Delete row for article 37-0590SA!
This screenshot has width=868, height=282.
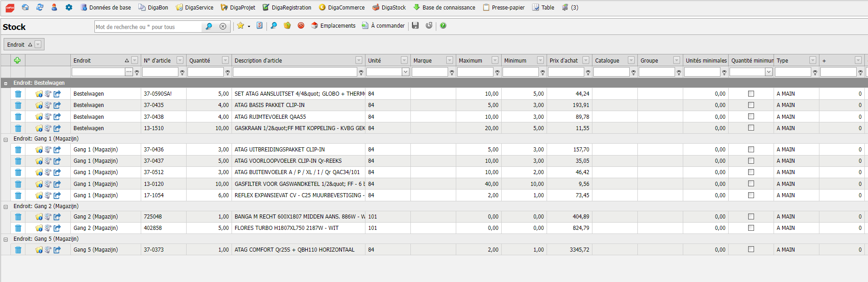(x=18, y=94)
